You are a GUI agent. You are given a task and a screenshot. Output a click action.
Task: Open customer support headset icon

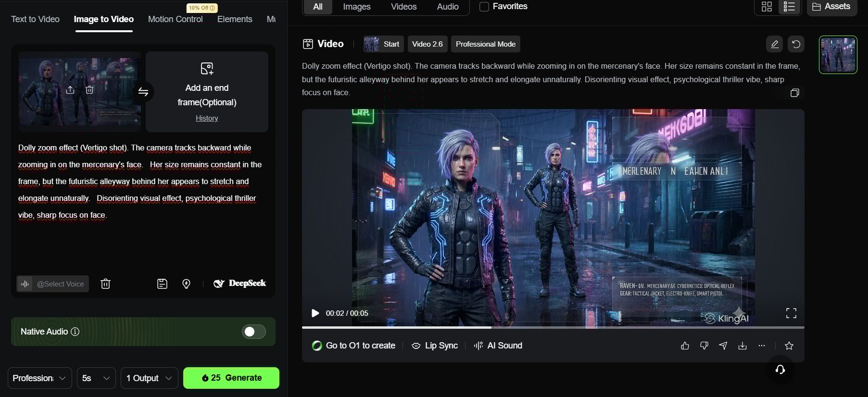tap(780, 370)
